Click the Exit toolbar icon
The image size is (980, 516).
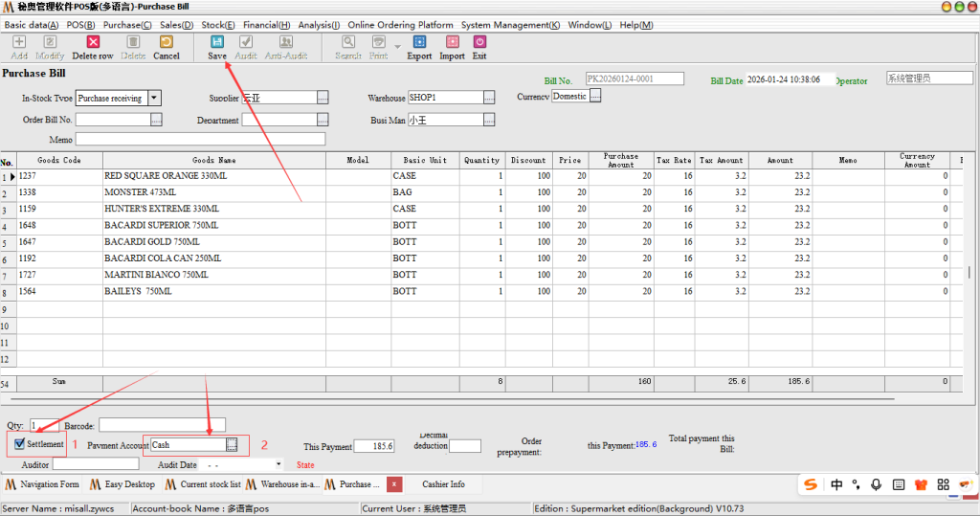(479, 43)
